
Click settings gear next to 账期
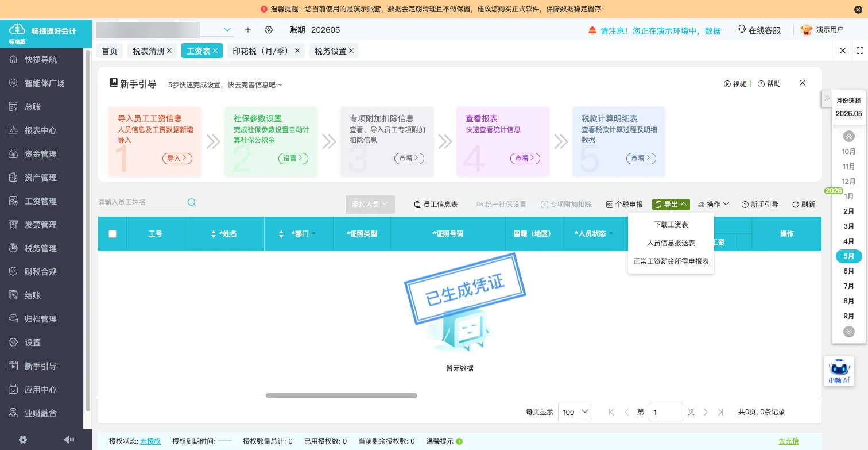click(x=269, y=30)
